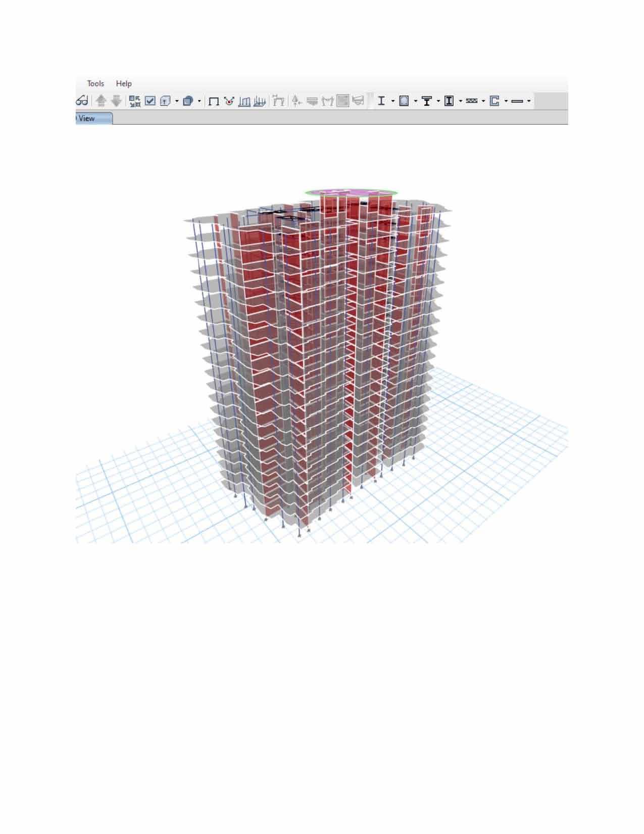The image size is (644, 834).
Task: Open the Tools menu
Action: 95,83
